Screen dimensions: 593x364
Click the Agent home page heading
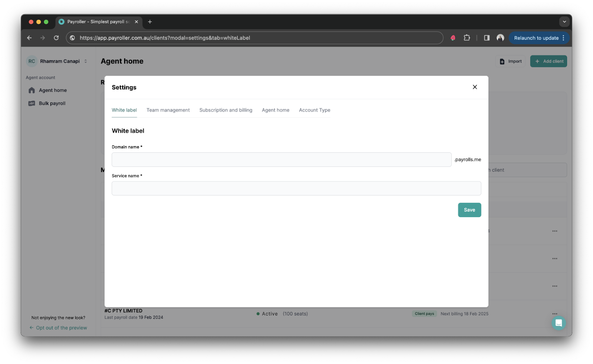(x=122, y=61)
